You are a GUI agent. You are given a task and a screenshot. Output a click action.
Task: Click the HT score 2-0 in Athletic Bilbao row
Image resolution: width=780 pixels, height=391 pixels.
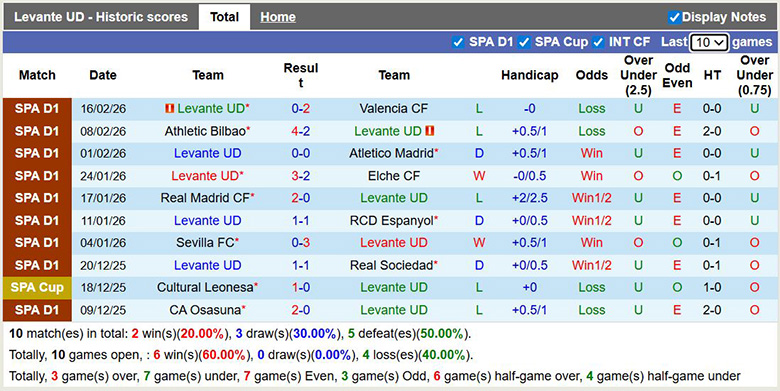click(712, 131)
